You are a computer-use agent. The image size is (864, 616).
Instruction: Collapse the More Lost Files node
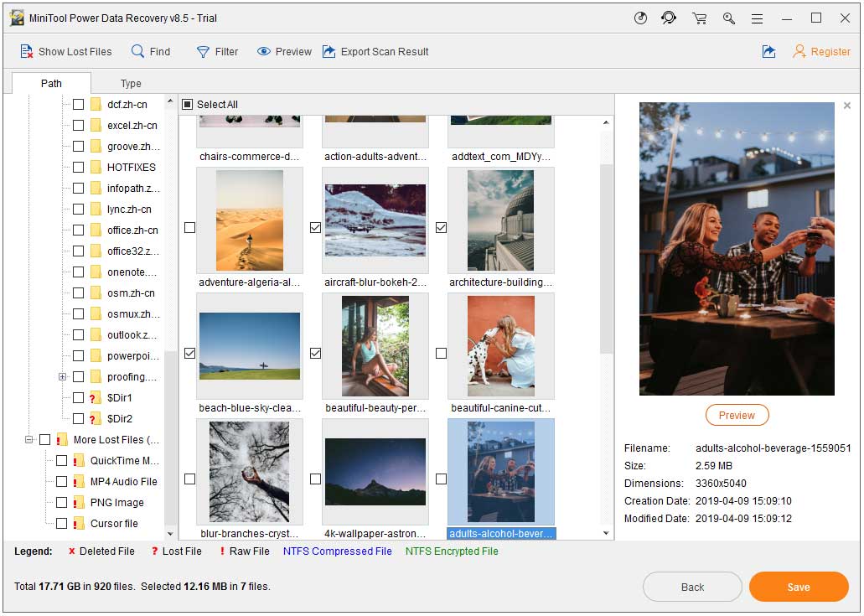pos(28,440)
